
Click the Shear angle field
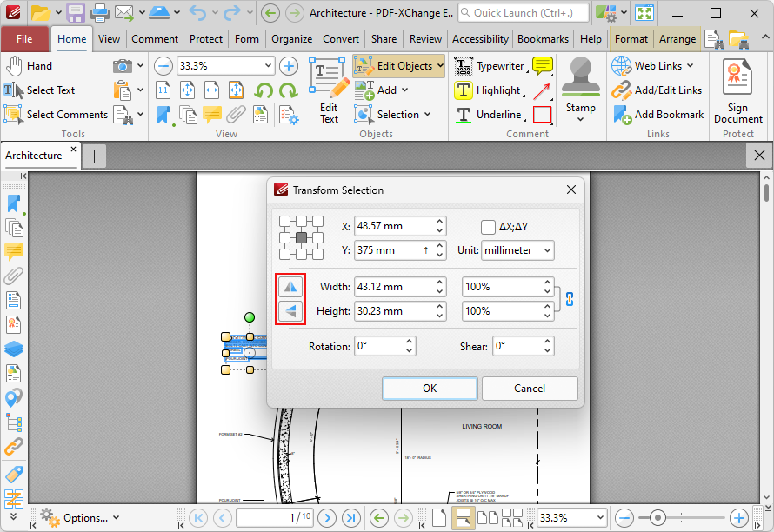point(517,346)
